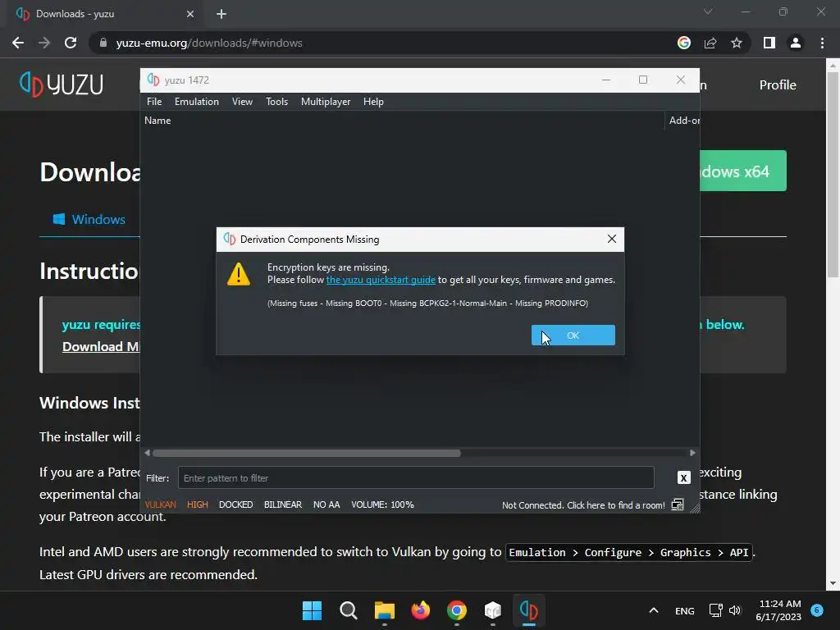Click the Add-ons column header
This screenshot has width=840, height=630.
[683, 121]
